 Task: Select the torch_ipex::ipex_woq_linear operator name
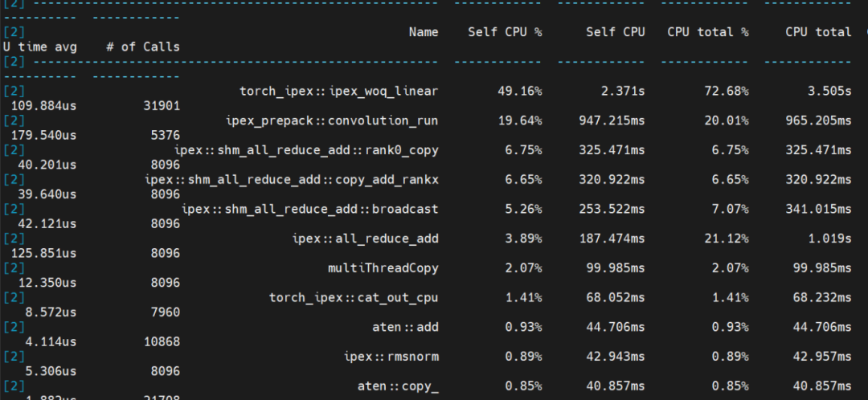coord(338,91)
